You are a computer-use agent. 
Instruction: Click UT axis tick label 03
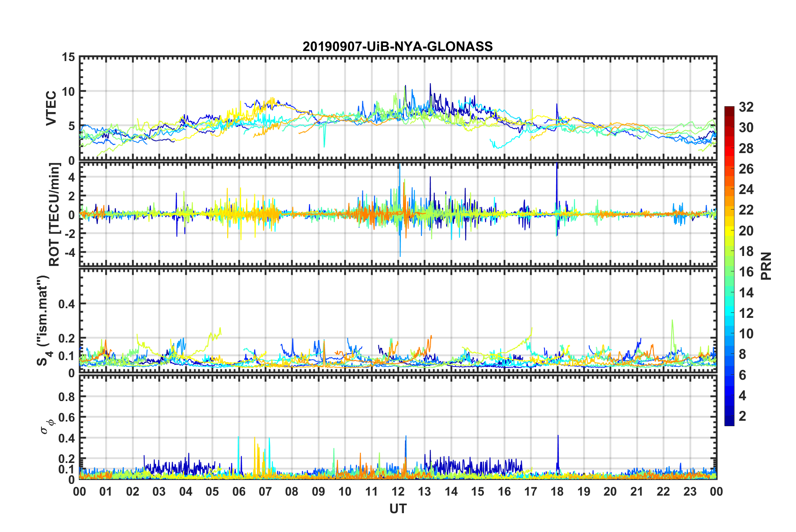coord(159,491)
